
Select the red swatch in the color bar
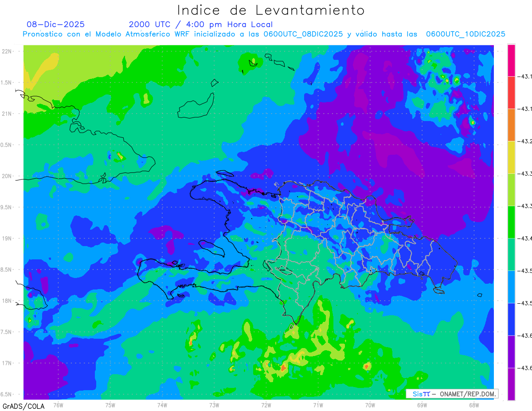click(x=511, y=93)
